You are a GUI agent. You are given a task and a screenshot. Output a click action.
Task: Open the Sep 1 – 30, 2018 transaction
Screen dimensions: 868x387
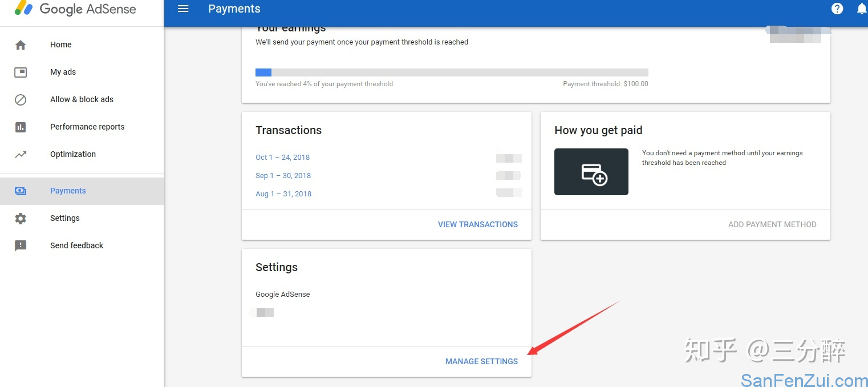coord(283,176)
